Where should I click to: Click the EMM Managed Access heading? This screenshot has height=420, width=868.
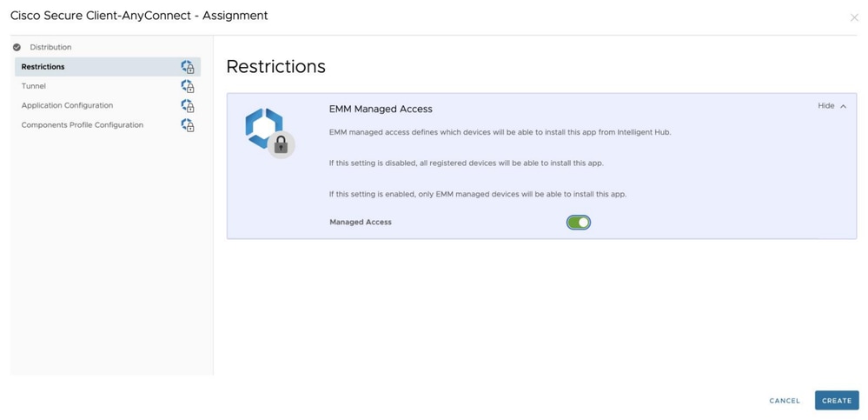381,110
